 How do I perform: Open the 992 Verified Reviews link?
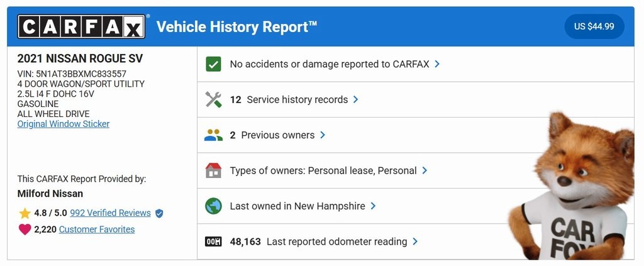[110, 213]
